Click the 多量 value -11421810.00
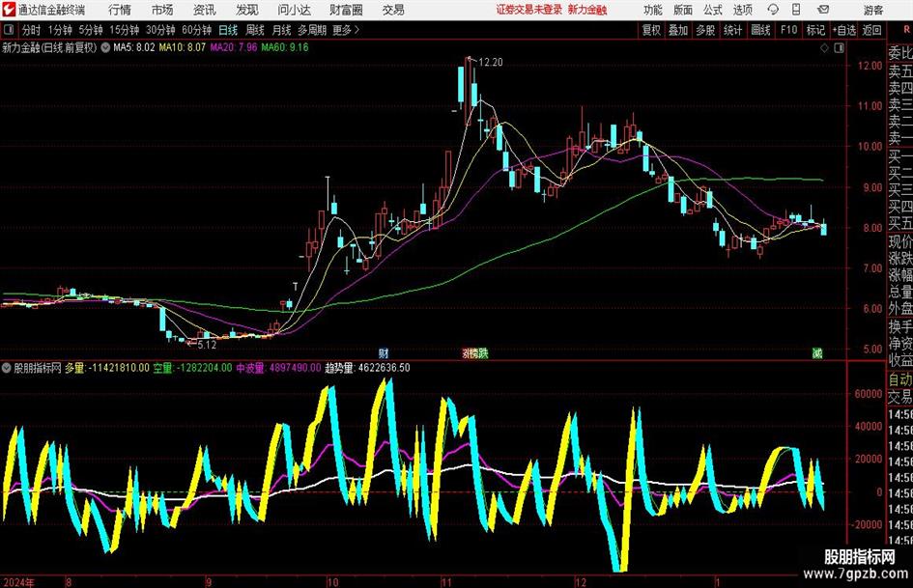The height and width of the screenshot is (588, 913). 119,368
